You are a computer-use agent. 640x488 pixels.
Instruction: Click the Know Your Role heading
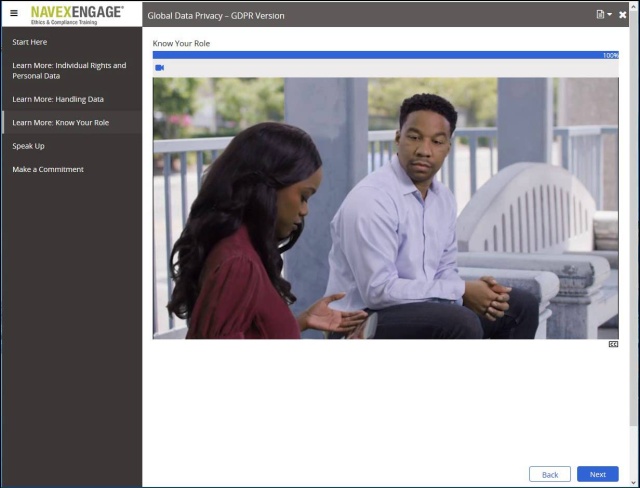181,43
